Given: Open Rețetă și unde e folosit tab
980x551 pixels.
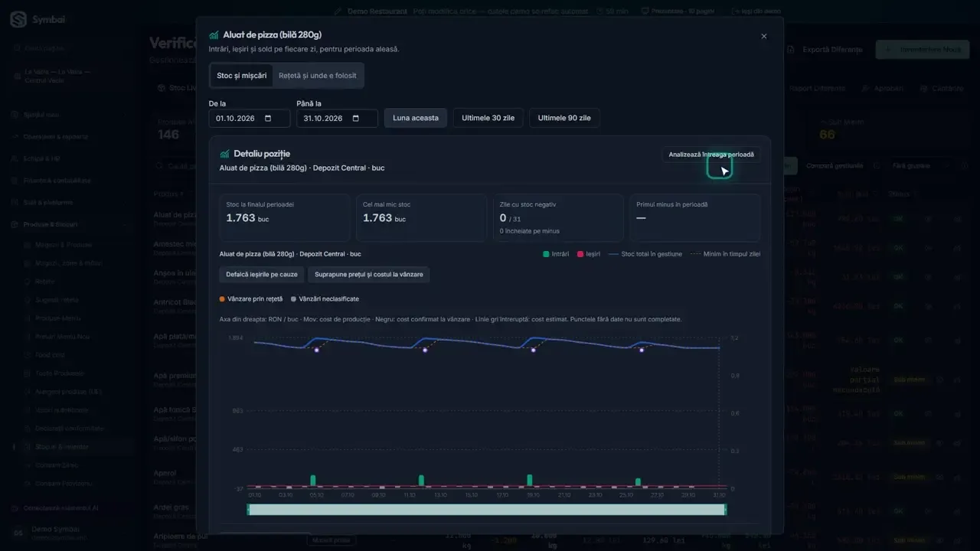Looking at the screenshot, I should pyautogui.click(x=318, y=76).
